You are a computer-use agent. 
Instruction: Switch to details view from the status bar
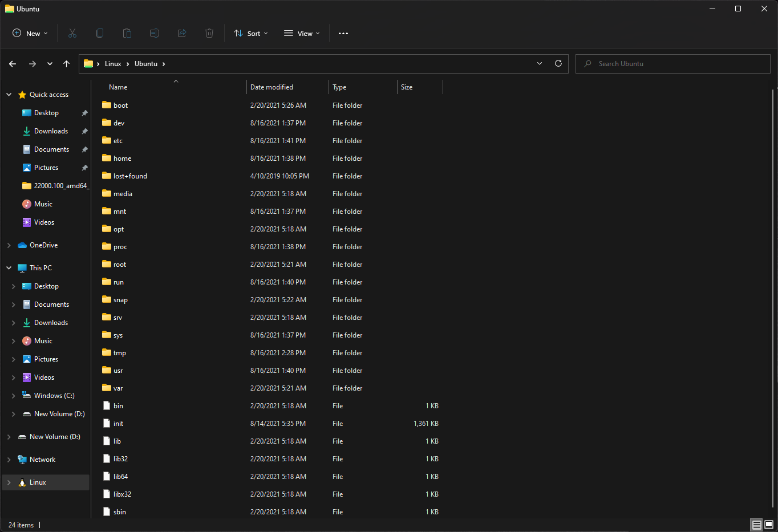756,524
